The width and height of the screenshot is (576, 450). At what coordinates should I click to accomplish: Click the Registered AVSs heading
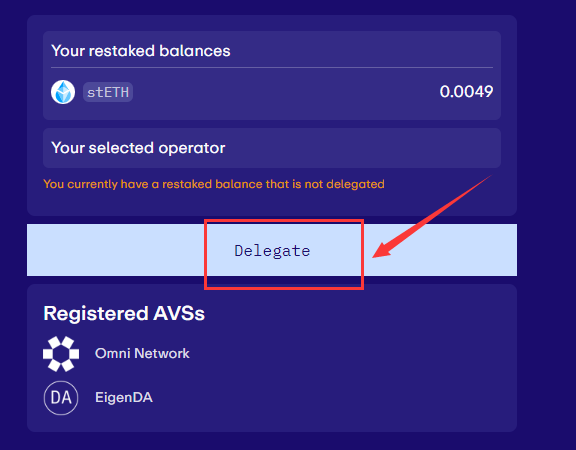pyautogui.click(x=124, y=313)
